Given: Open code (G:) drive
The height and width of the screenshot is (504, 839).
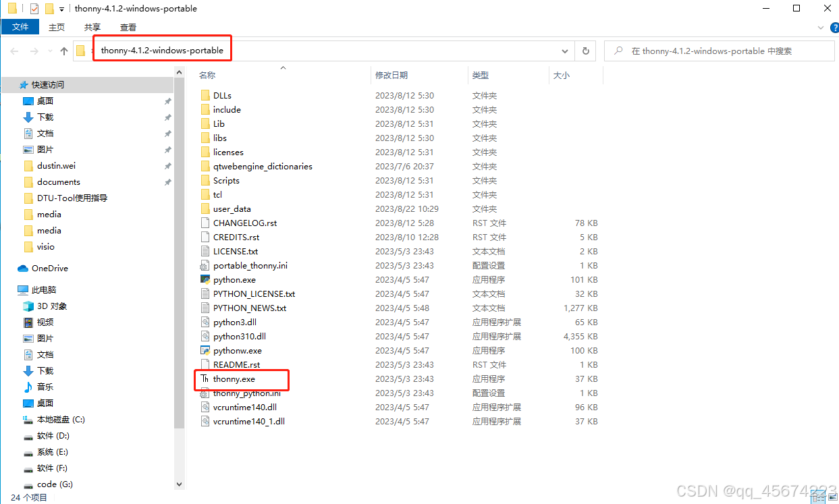Looking at the screenshot, I should (48, 484).
